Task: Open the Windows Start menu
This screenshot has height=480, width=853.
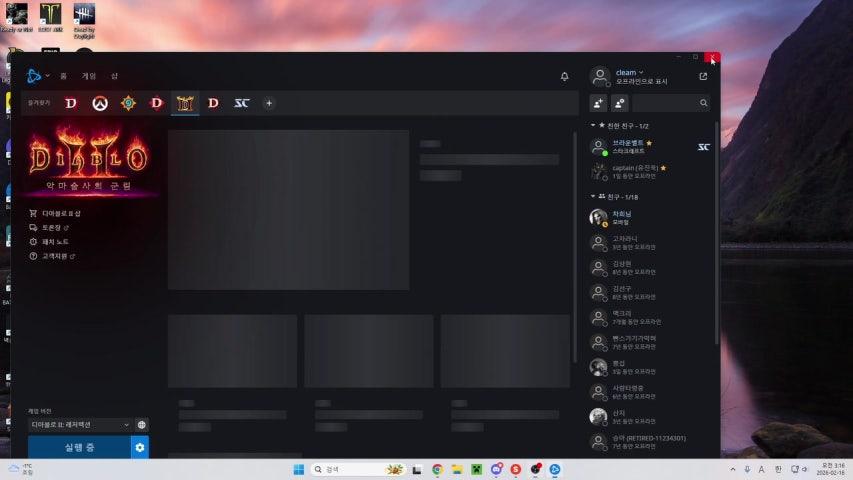Action: 299,469
